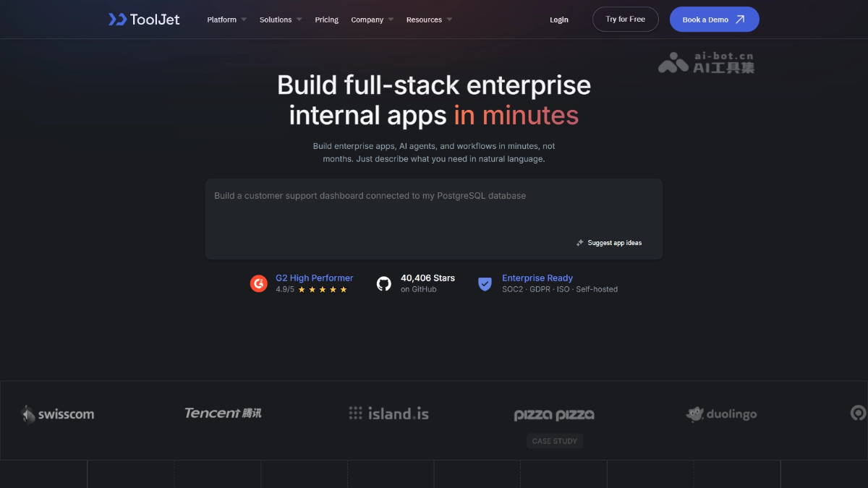The width and height of the screenshot is (868, 488).
Task: Open the pizza pizza CASE STUDY badge
Action: [555, 441]
